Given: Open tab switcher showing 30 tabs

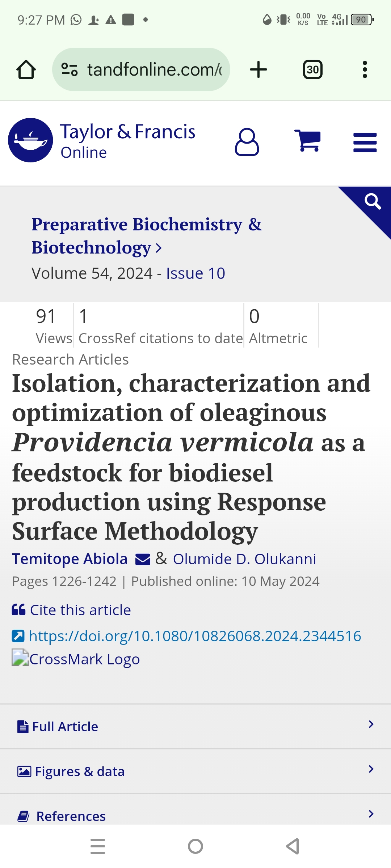Looking at the screenshot, I should tap(313, 69).
